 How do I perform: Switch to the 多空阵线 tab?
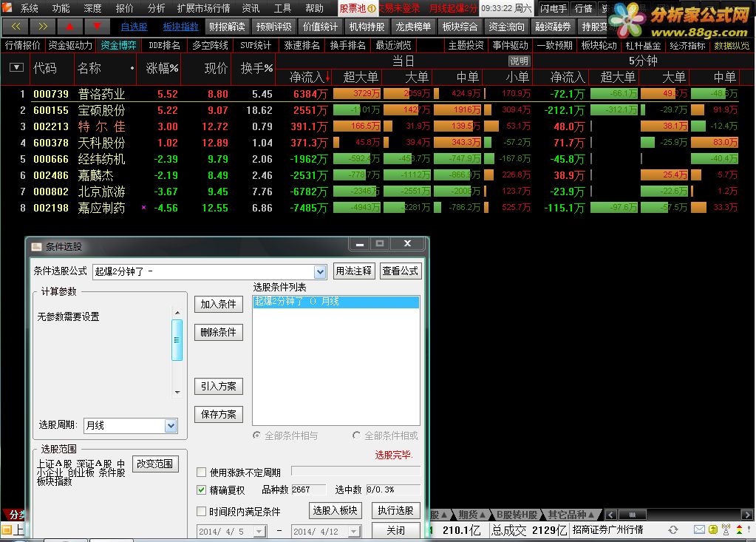click(x=210, y=45)
